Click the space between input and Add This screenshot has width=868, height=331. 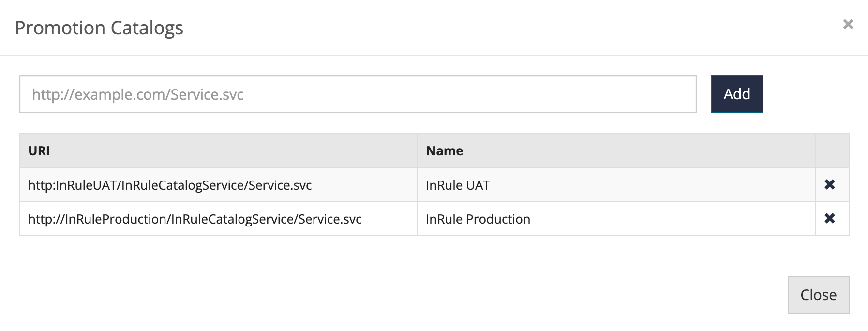click(703, 94)
